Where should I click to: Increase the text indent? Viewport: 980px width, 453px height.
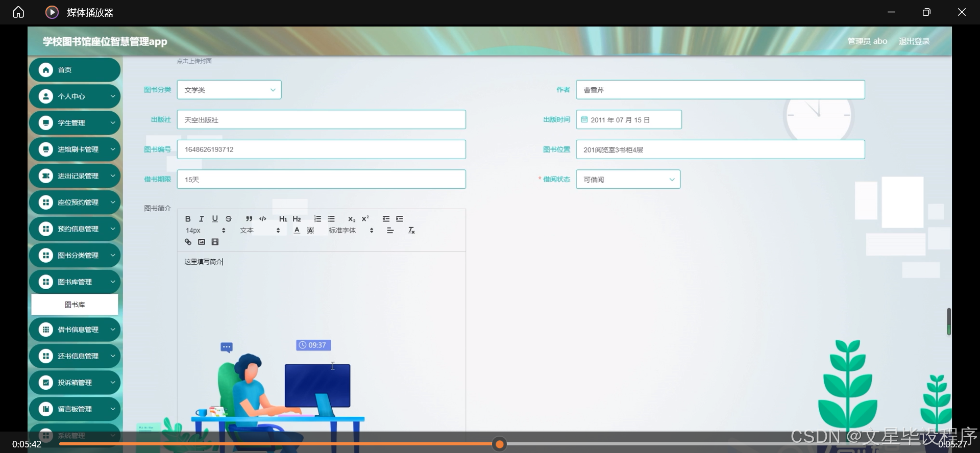[x=400, y=219]
